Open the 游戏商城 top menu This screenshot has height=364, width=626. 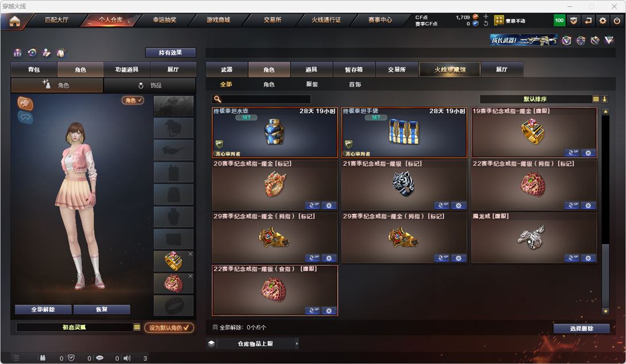tap(218, 20)
